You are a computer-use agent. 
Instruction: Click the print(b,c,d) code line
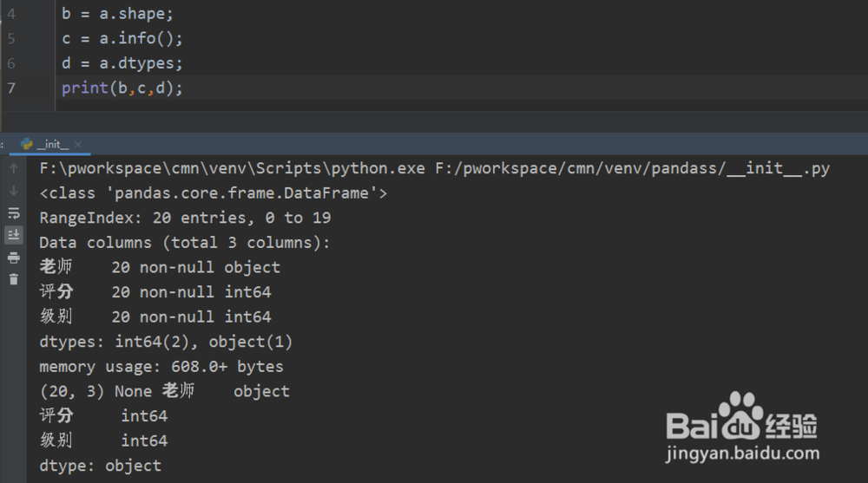122,88
